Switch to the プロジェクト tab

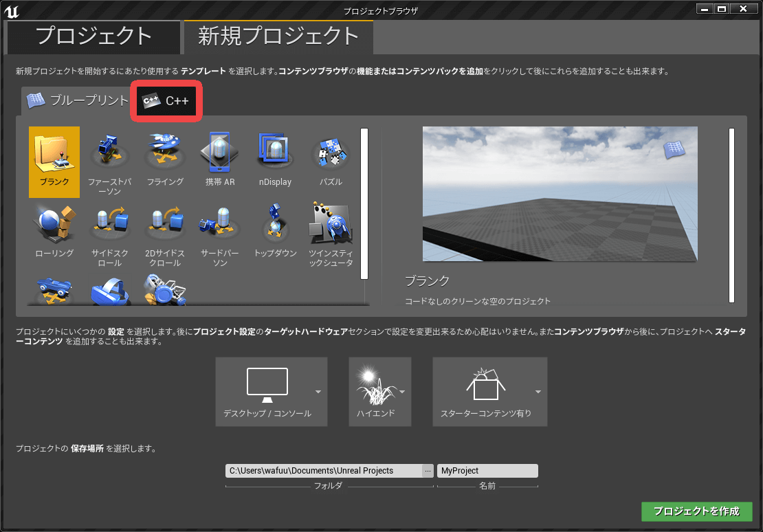[93, 36]
